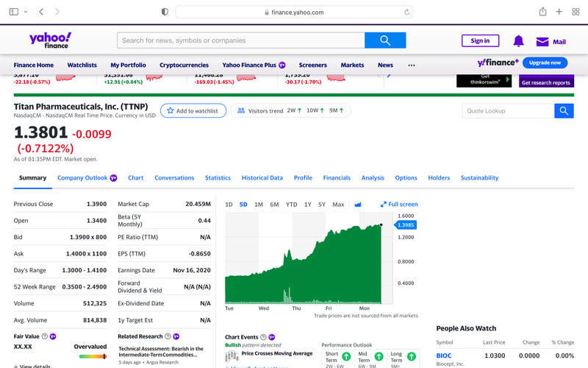Click the news and symbols search field
Screen dimensions: 588x368
(x=241, y=40)
